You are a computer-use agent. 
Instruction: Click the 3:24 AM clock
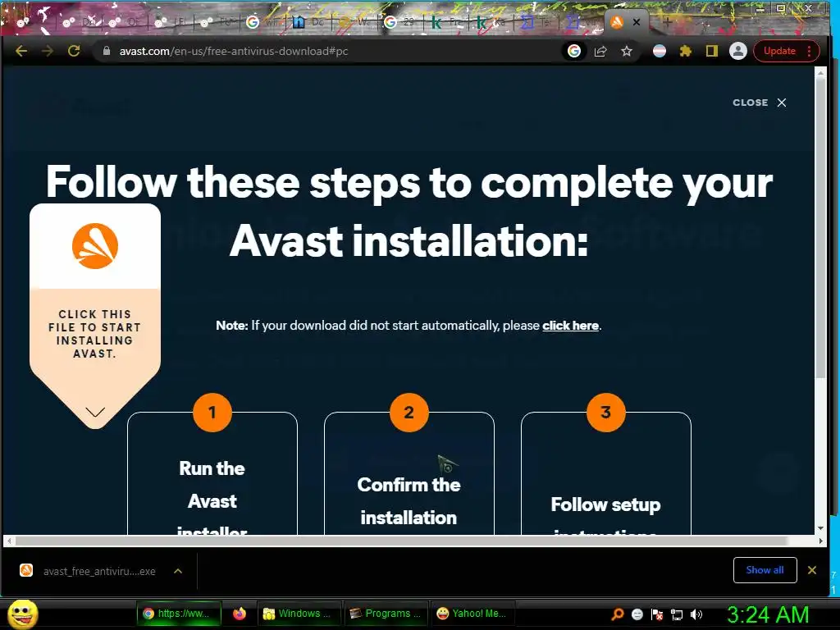(x=768, y=614)
